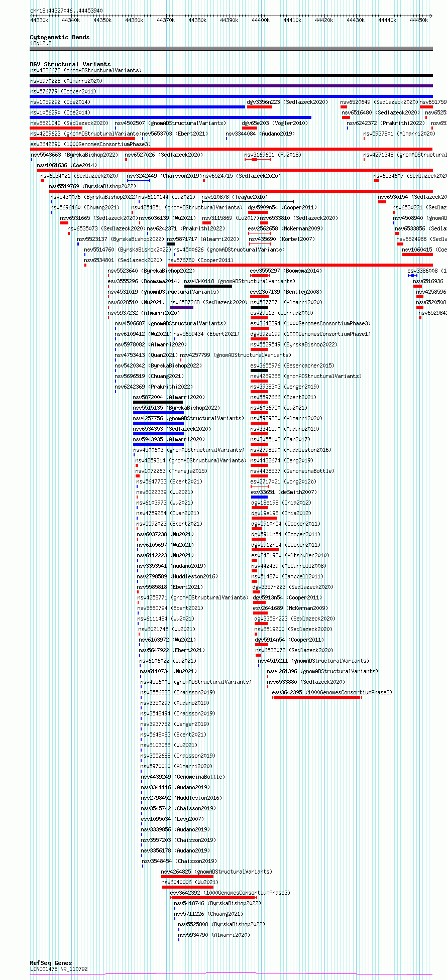Click the red bar under nsv576780
Image resolution: width=447 pixels, height=980 pixels.
300,265
